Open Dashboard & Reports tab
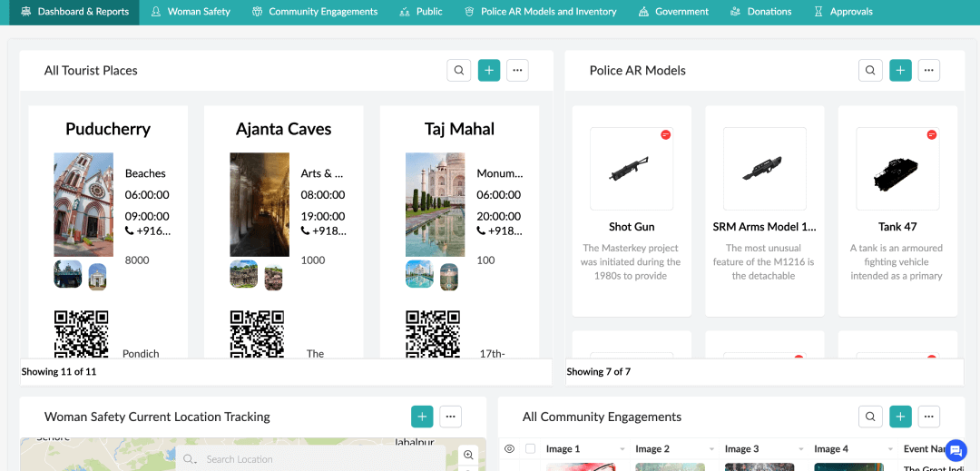980x471 pixels. 74,12
